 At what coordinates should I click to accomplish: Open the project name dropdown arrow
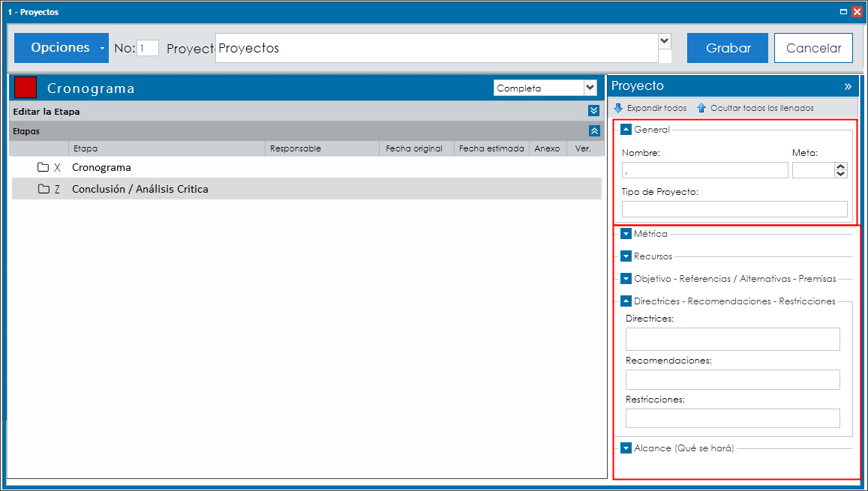click(x=664, y=41)
